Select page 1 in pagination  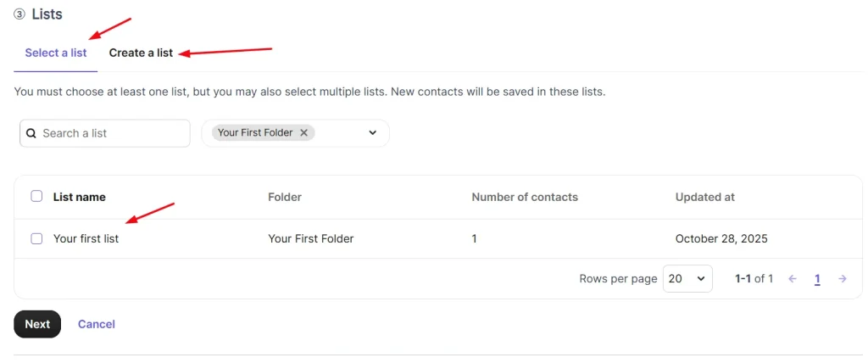(817, 278)
